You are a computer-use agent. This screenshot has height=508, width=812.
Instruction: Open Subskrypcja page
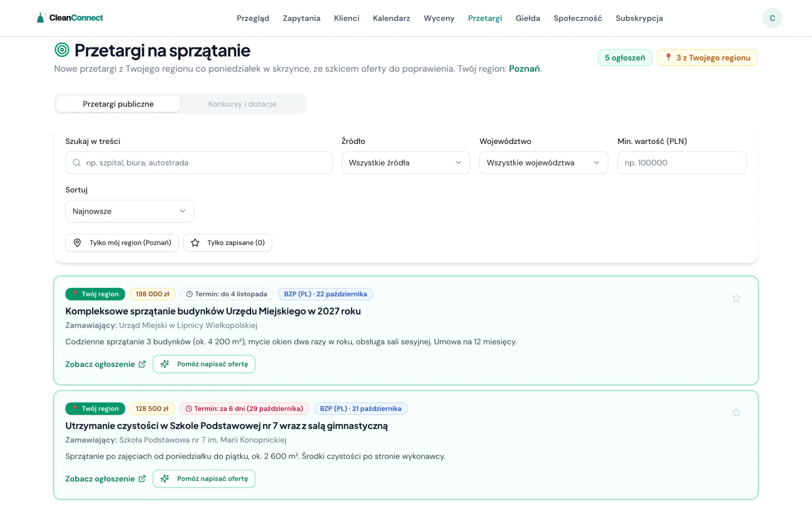click(639, 18)
